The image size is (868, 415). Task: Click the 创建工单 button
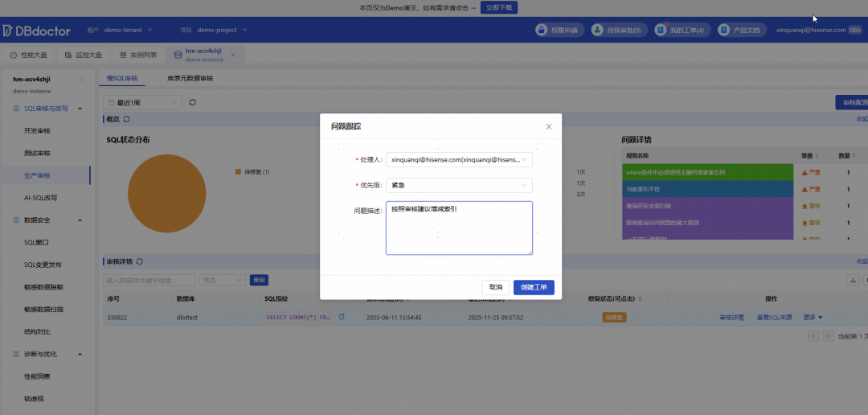point(534,288)
